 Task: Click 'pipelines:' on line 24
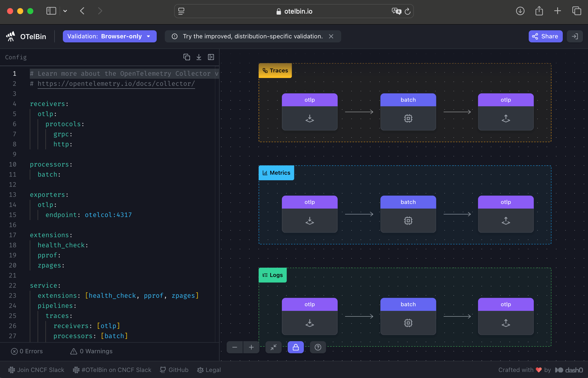click(x=57, y=306)
